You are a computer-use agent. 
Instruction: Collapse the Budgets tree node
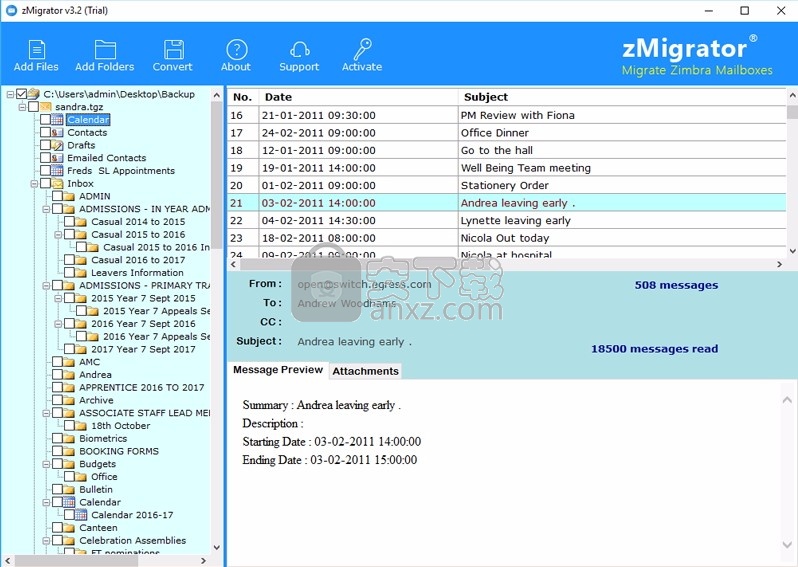pos(46,464)
